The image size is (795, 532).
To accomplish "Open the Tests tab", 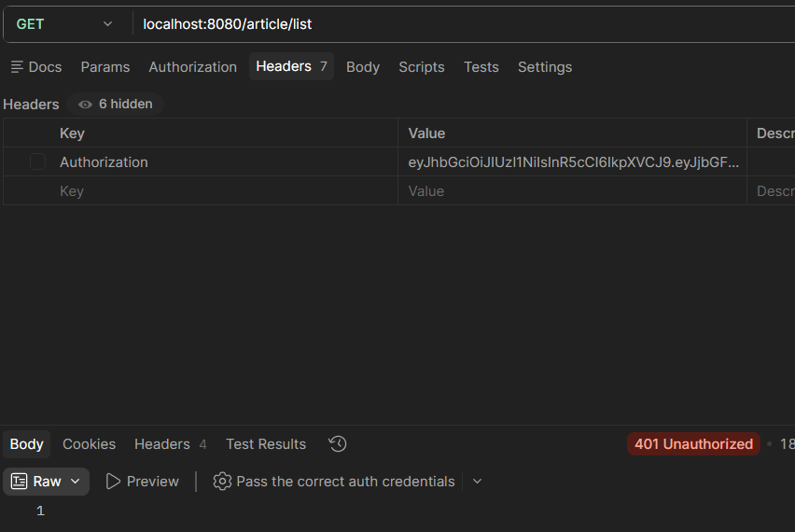I will [481, 67].
